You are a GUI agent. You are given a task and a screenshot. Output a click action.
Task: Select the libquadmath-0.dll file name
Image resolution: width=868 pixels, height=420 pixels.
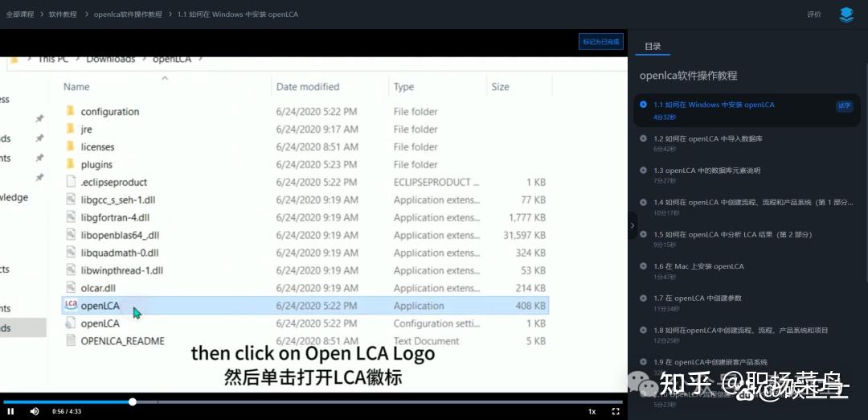120,253
